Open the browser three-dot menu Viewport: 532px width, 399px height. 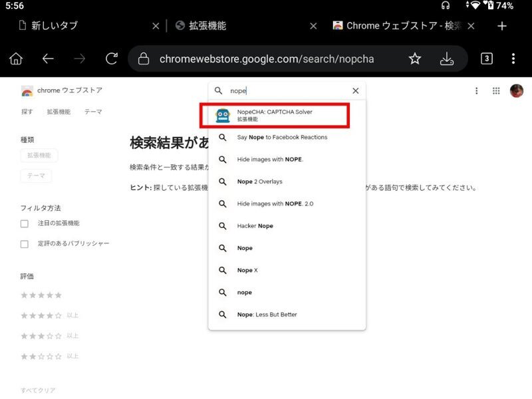coord(513,59)
